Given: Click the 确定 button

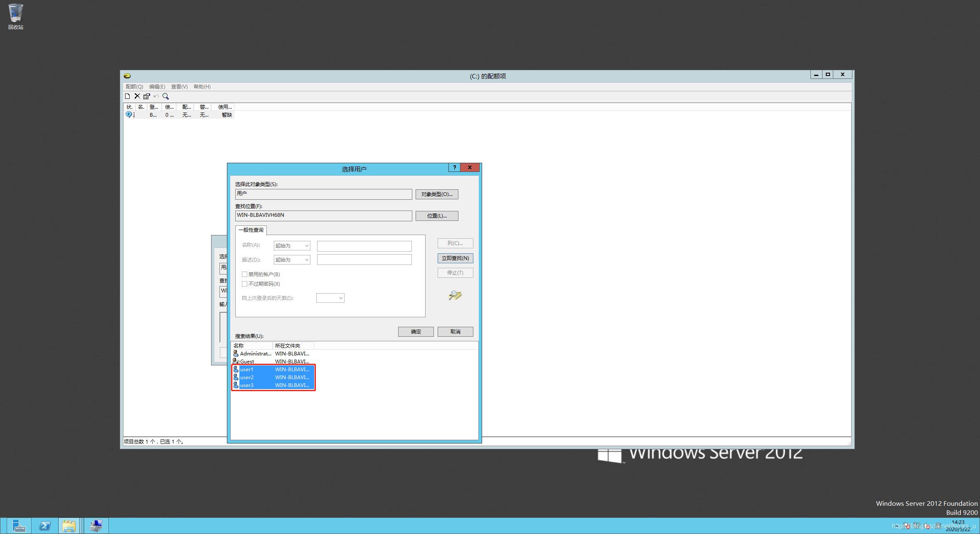Looking at the screenshot, I should 416,332.
